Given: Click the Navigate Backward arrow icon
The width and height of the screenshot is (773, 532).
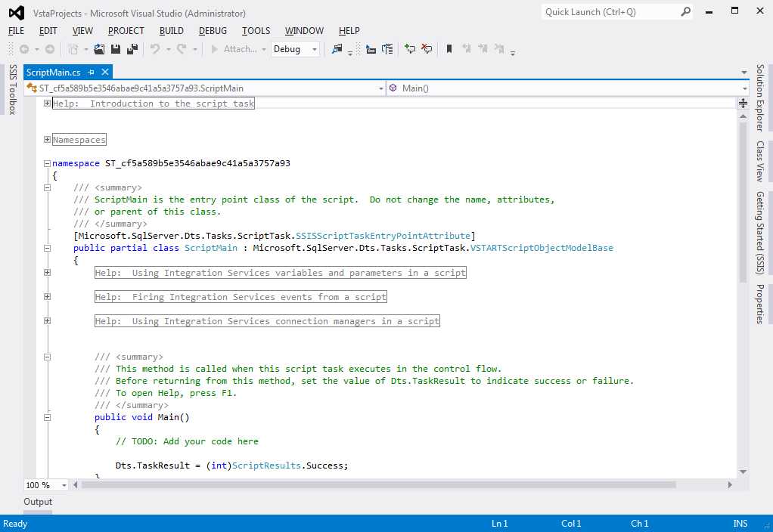Looking at the screenshot, I should [23, 49].
